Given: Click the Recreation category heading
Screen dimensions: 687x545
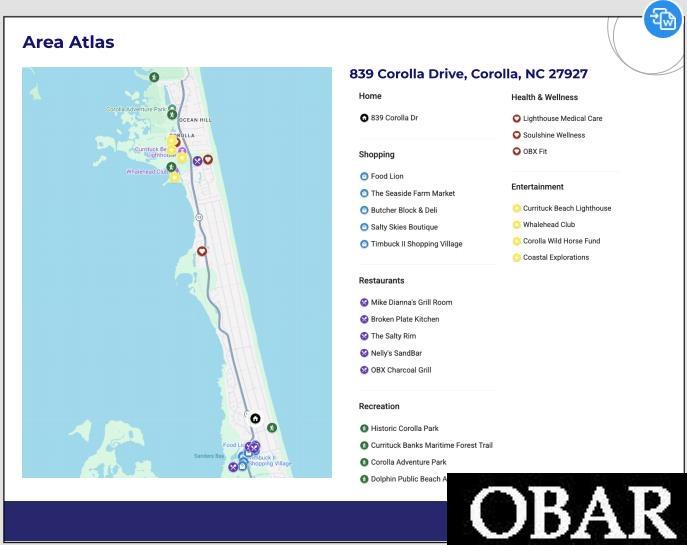Looking at the screenshot, I should coord(379,406).
